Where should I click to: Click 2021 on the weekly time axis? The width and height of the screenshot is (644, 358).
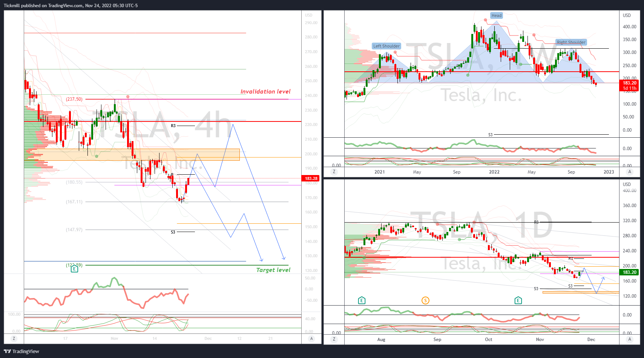click(x=380, y=172)
